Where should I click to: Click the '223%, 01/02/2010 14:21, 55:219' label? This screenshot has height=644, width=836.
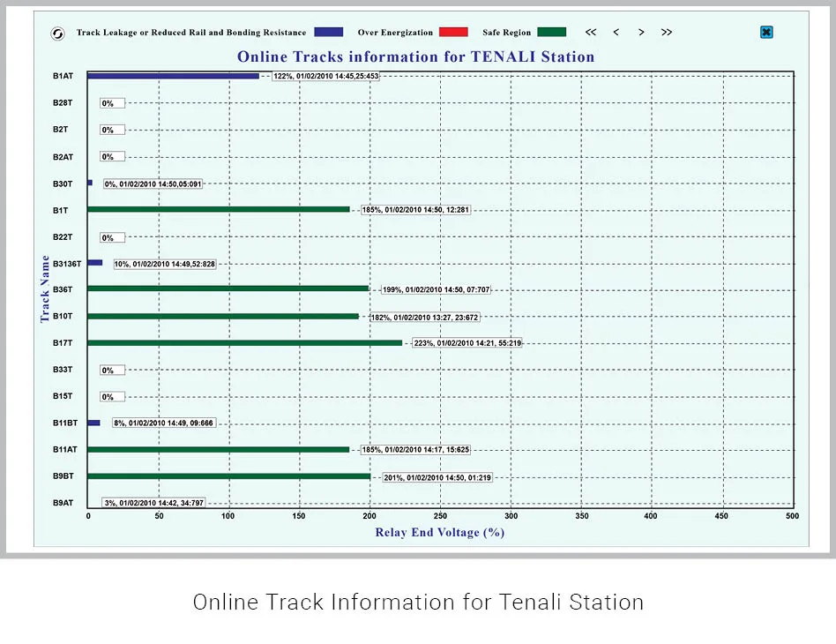pyautogui.click(x=467, y=343)
